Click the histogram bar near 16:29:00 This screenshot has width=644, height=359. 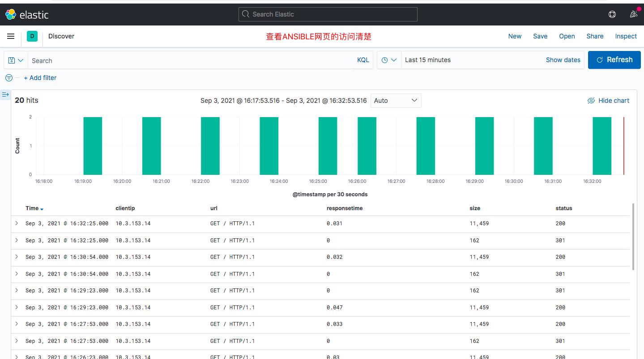pos(484,146)
